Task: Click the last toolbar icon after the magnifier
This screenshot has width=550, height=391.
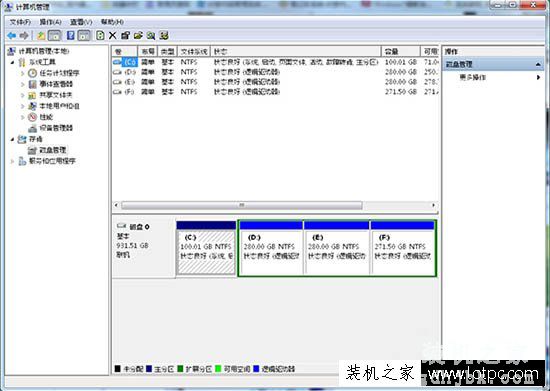Action: 164,35
